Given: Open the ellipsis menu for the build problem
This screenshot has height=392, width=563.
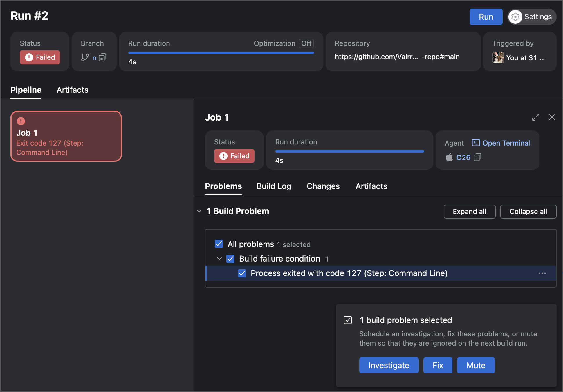Looking at the screenshot, I should click(542, 273).
